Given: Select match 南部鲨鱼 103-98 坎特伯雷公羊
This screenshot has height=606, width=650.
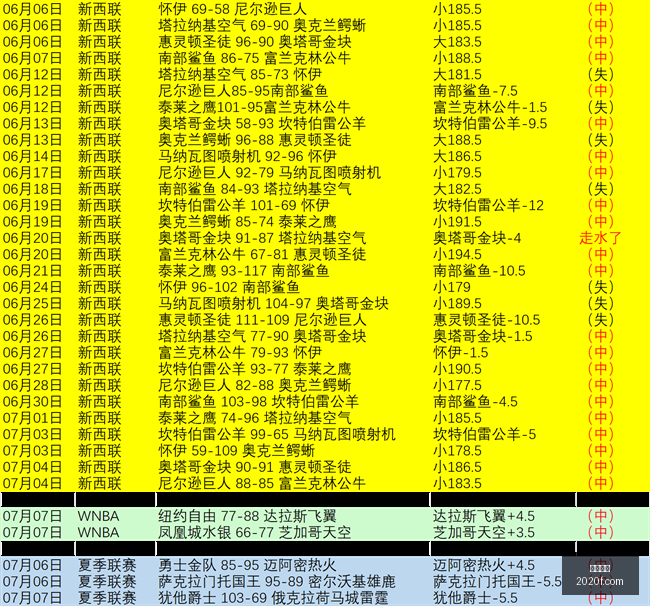Looking at the screenshot, I should point(258,402).
